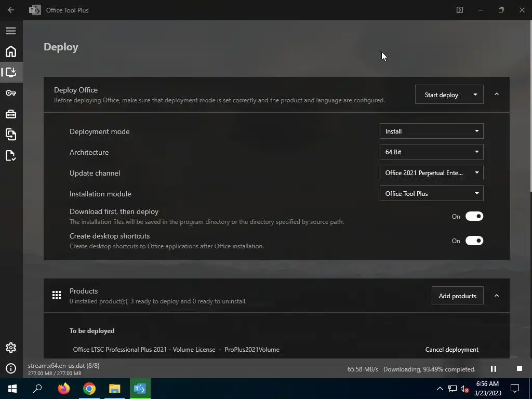Screen dimensions: 532x399
Task: Click the Office Tool Plus taskbar icon
Action: (140, 389)
